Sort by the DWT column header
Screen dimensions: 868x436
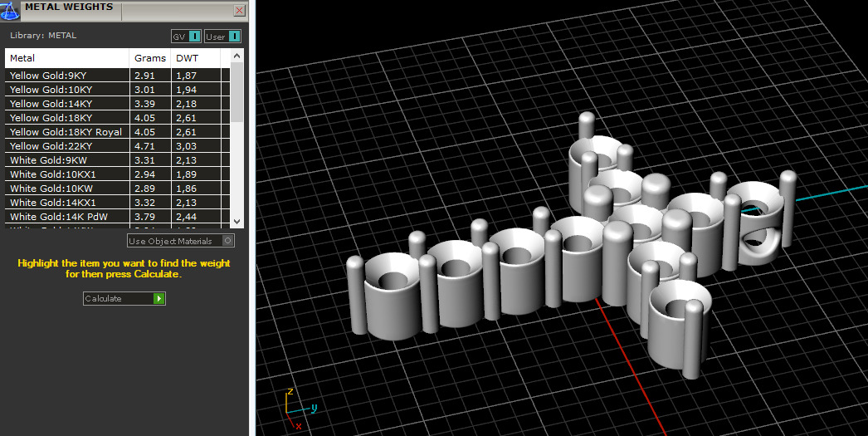click(196, 58)
